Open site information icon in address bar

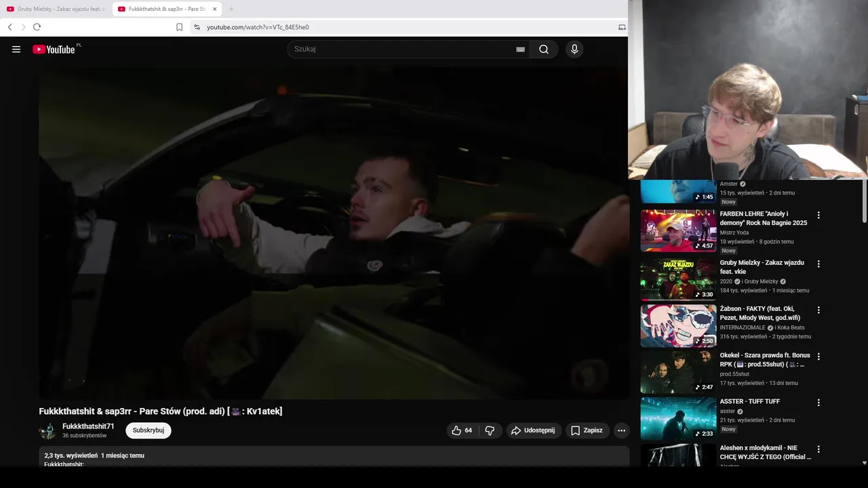[197, 27]
